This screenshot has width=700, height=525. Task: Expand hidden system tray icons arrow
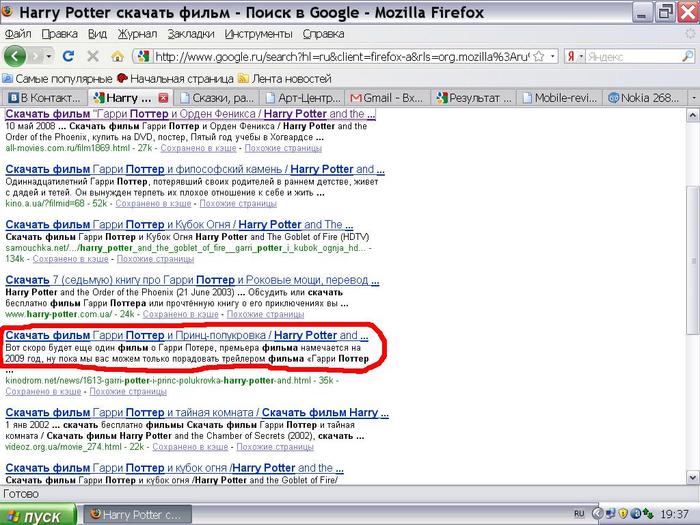click(x=597, y=514)
